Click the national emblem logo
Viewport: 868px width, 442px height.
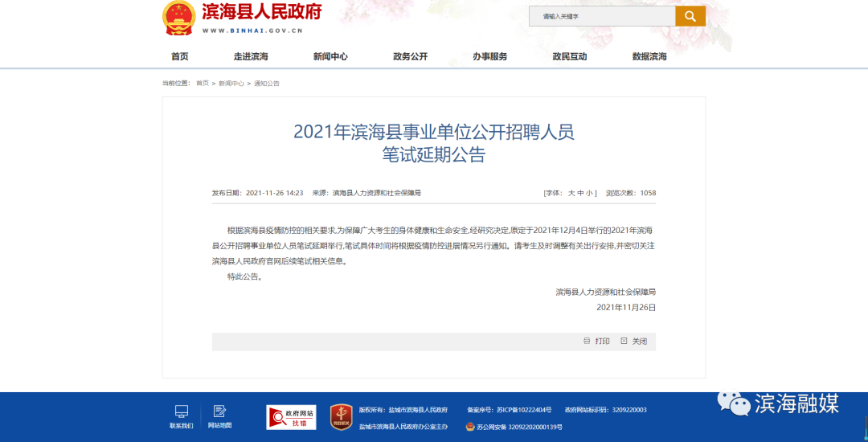coord(179,18)
